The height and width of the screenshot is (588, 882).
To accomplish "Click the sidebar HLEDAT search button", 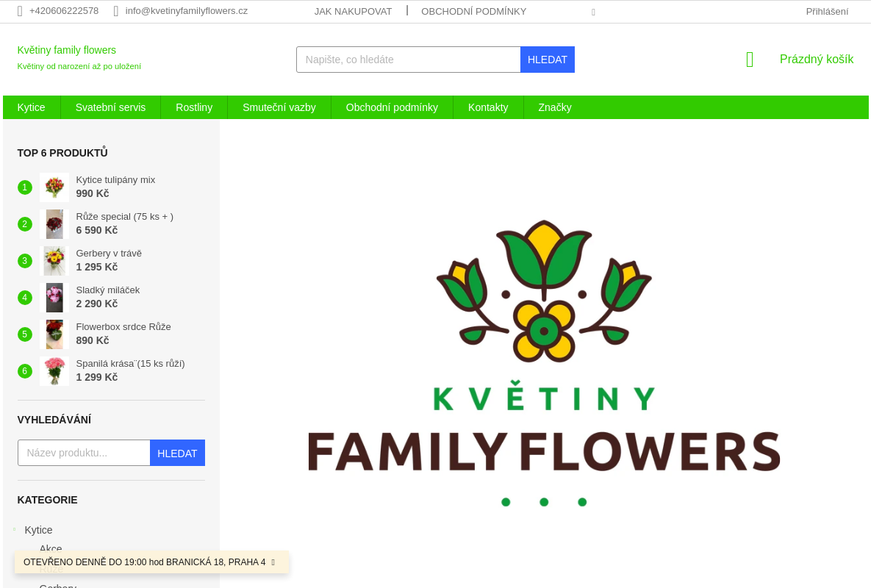I will pos(177,453).
